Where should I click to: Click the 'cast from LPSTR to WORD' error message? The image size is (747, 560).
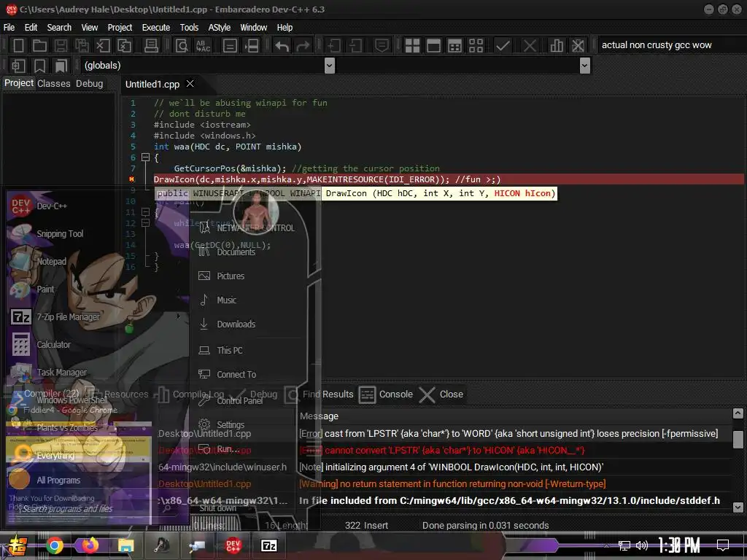click(508, 433)
